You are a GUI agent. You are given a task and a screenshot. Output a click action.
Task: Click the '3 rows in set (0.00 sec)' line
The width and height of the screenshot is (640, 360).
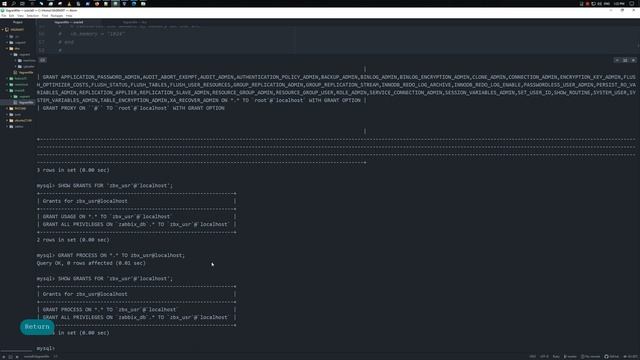coord(73,170)
